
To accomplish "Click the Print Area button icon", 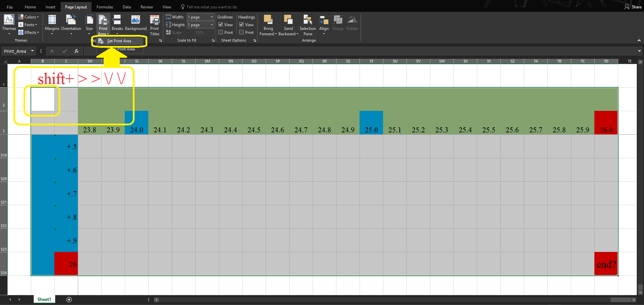I will click(x=103, y=20).
